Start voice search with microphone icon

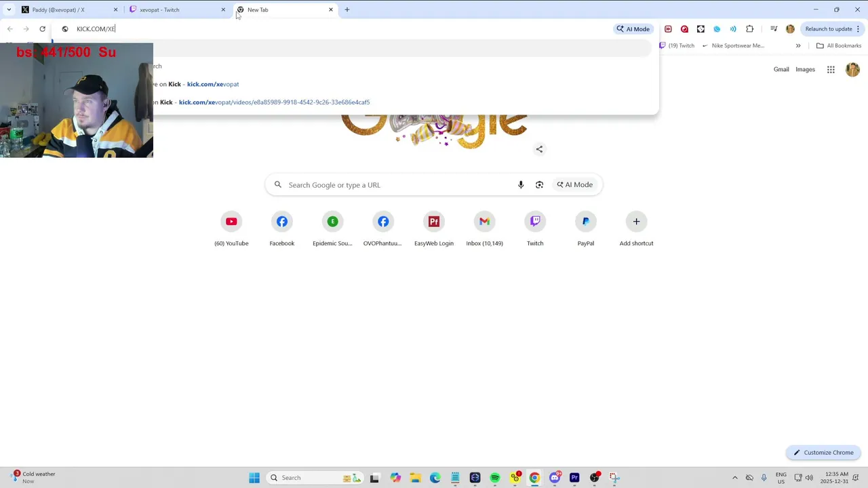point(521,184)
